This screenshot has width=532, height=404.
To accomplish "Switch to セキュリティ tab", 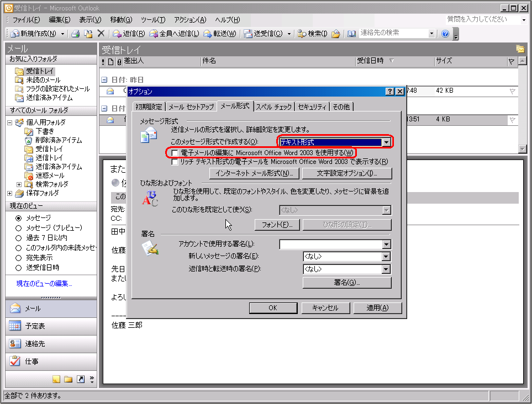I will pos(312,107).
